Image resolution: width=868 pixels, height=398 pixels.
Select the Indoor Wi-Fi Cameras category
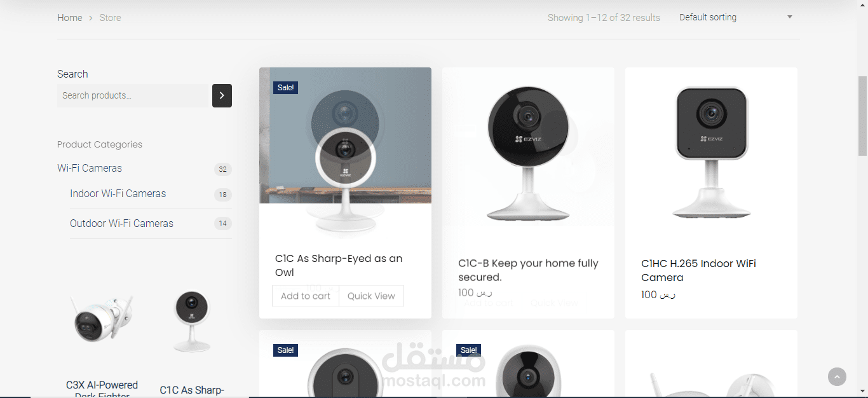[118, 193]
